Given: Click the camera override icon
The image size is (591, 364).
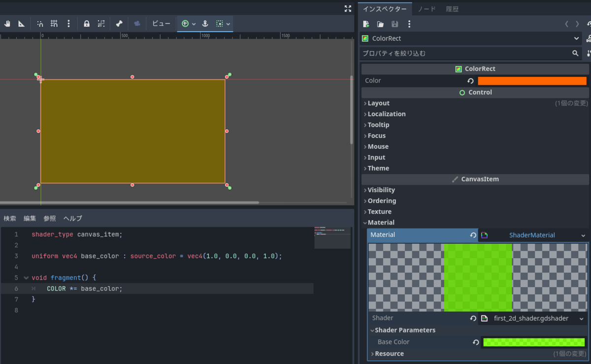Looking at the screenshot, I should [138, 23].
